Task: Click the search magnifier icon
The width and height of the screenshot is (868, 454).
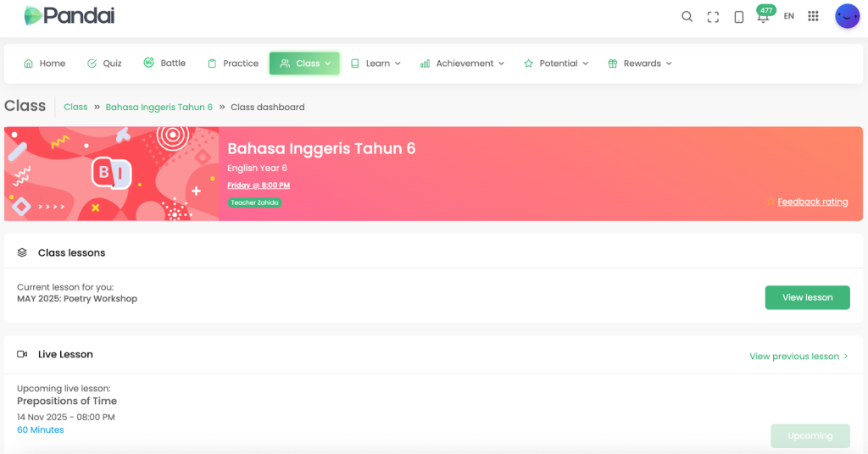Action: pos(687,17)
